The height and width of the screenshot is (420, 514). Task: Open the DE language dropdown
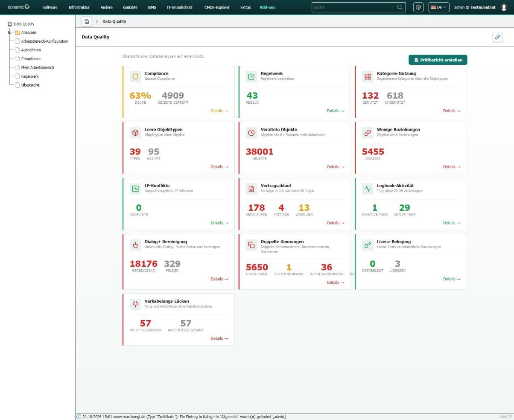(438, 7)
